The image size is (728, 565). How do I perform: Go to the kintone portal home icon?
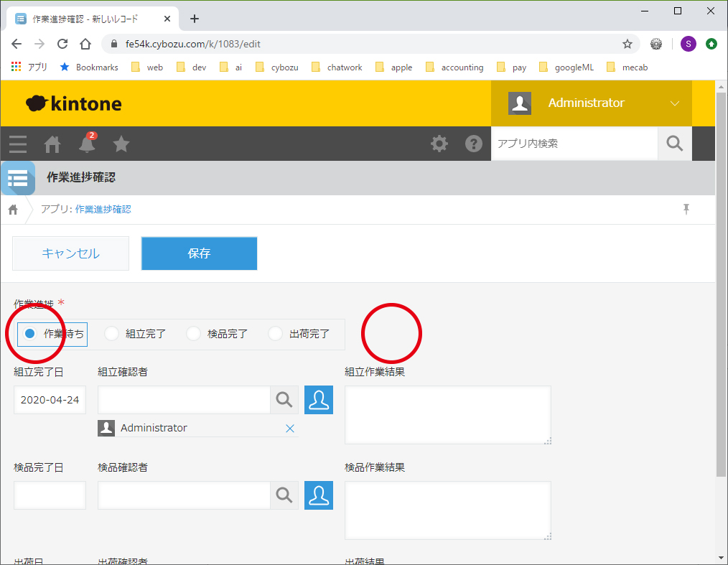point(52,144)
